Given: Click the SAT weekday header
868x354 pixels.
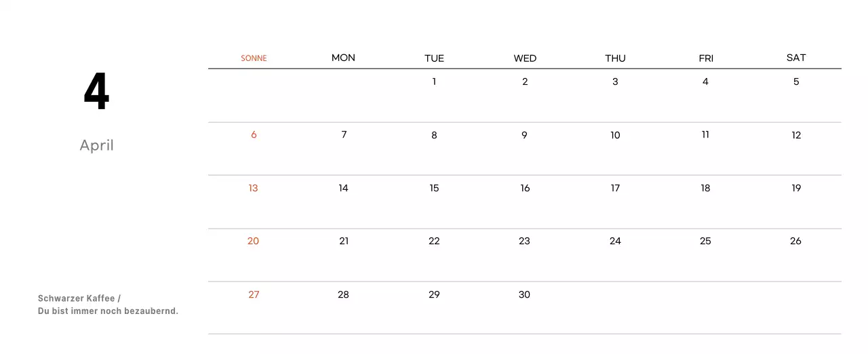Looking at the screenshot, I should coord(796,58).
